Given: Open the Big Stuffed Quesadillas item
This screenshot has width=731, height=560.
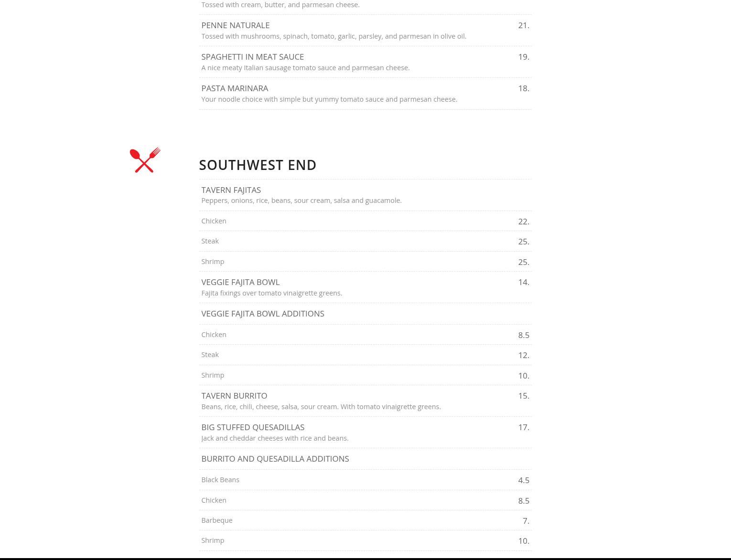Looking at the screenshot, I should pos(253,427).
